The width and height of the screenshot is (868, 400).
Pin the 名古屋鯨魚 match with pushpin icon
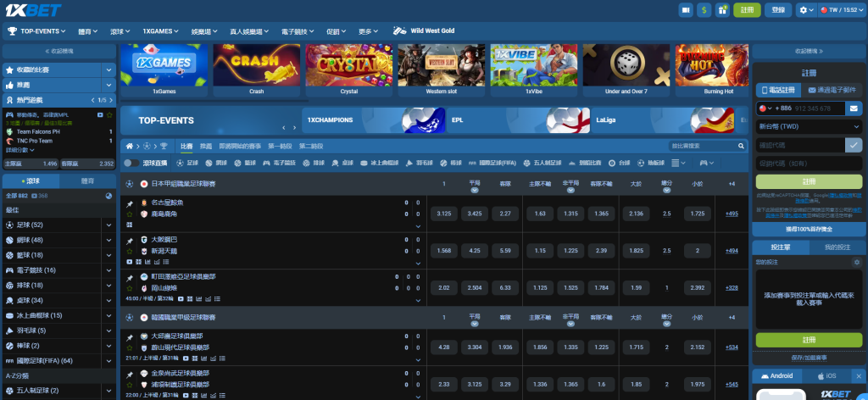click(x=130, y=203)
